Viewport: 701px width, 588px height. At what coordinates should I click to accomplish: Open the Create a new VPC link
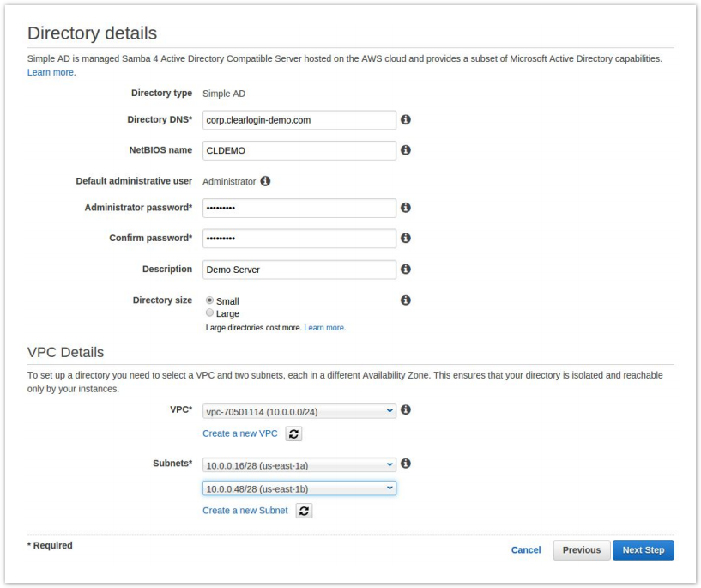240,433
